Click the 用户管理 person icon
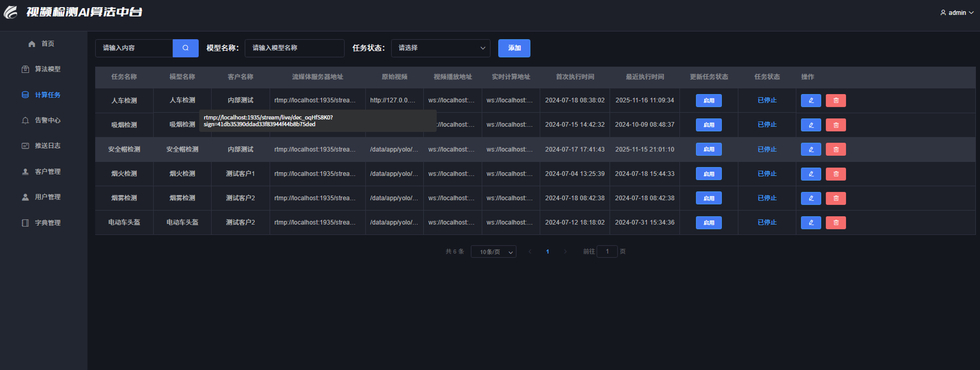The height and width of the screenshot is (370, 980). pyautogui.click(x=25, y=197)
